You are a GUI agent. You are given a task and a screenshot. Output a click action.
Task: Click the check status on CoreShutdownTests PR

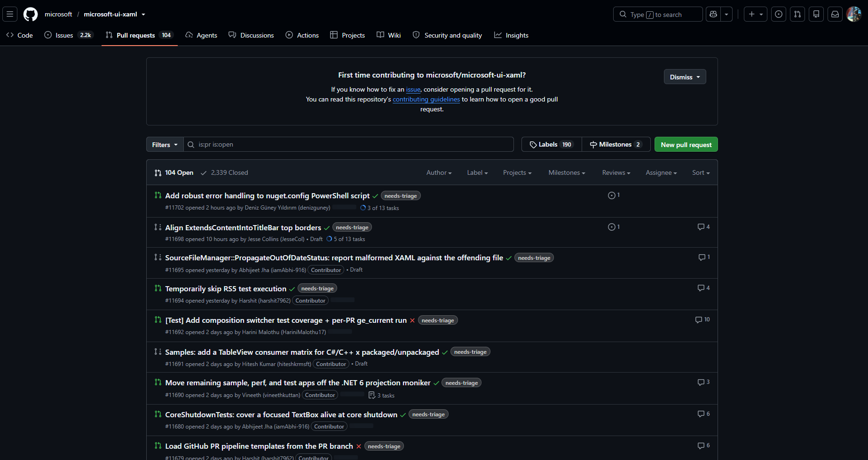pyautogui.click(x=403, y=415)
